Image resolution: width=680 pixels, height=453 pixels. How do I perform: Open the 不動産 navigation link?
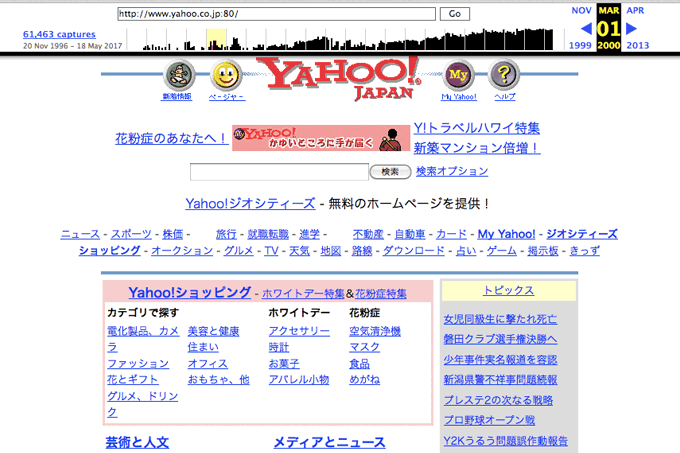tap(368, 234)
